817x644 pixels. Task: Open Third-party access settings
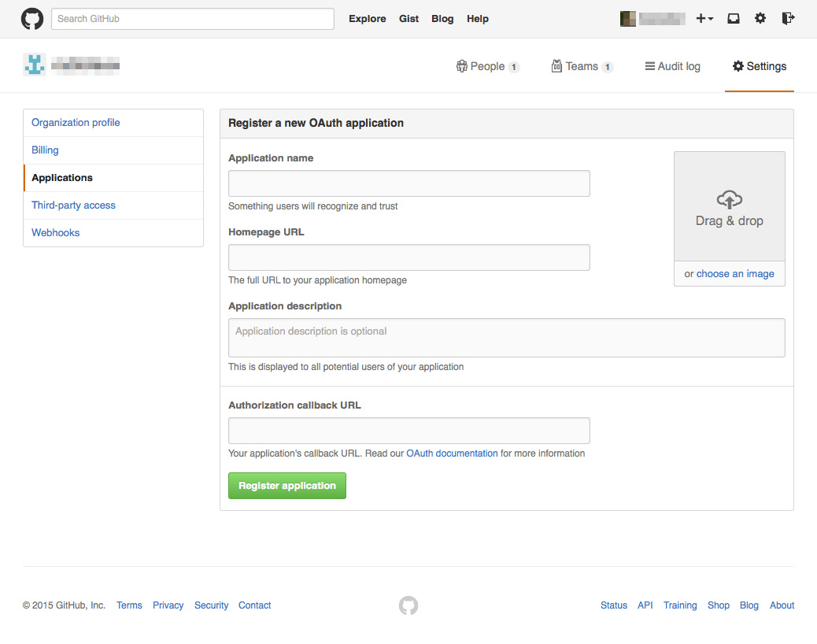coord(73,205)
